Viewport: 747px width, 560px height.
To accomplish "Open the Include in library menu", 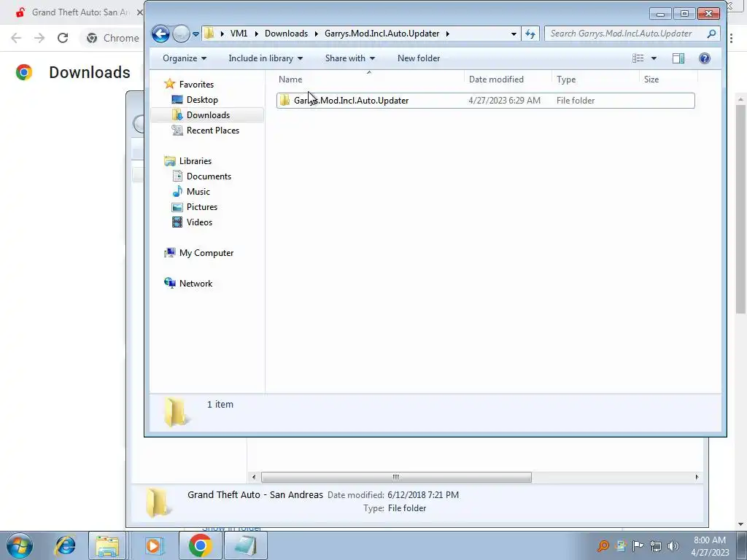I will 266,58.
